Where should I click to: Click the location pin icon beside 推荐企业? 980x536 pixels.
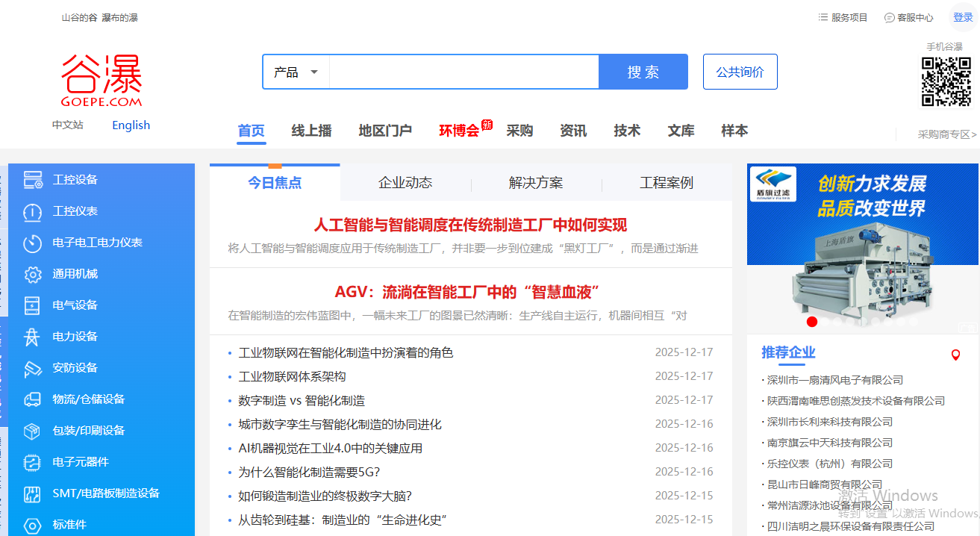(x=956, y=355)
